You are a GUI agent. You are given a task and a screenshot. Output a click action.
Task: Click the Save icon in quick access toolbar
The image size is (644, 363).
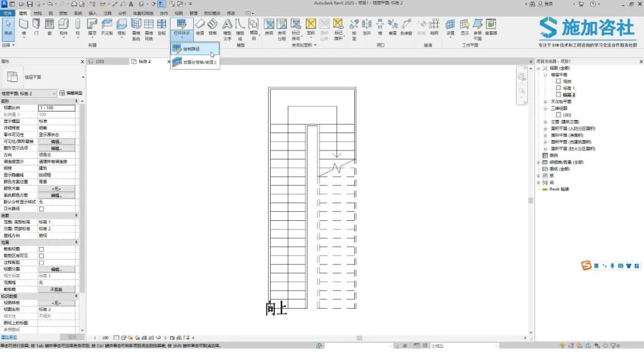coord(30,4)
